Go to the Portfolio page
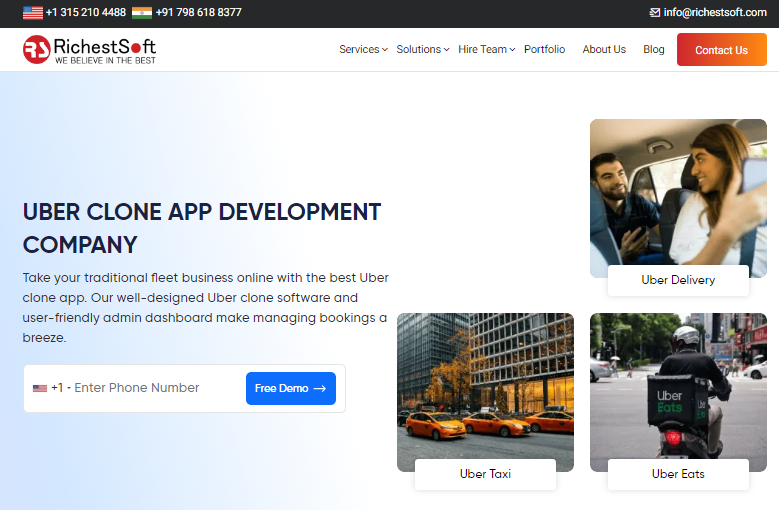This screenshot has width=779, height=510. click(x=544, y=49)
